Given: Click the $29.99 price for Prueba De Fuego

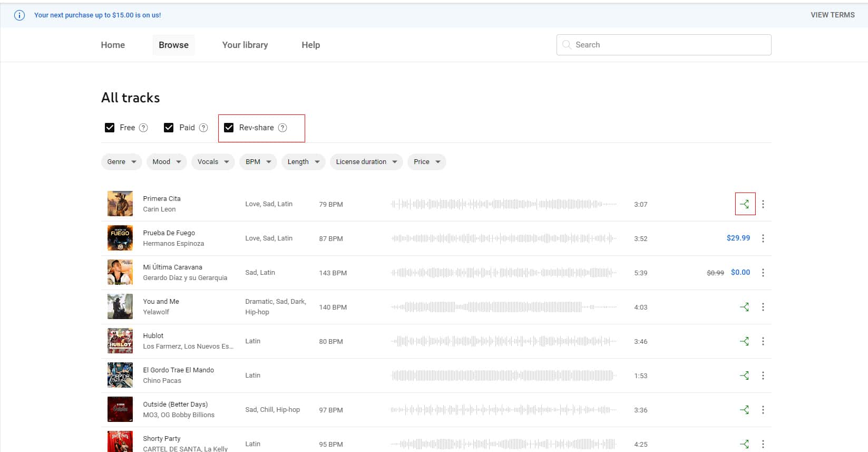Looking at the screenshot, I should (x=738, y=238).
